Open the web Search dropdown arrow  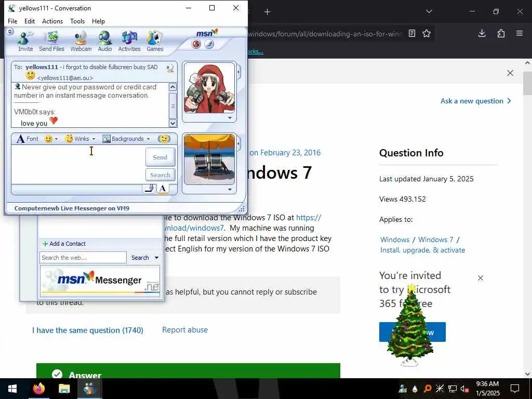click(x=156, y=258)
